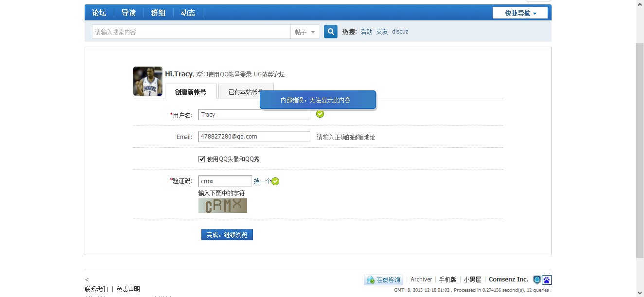Click the CRMX captcha image

[x=223, y=206]
